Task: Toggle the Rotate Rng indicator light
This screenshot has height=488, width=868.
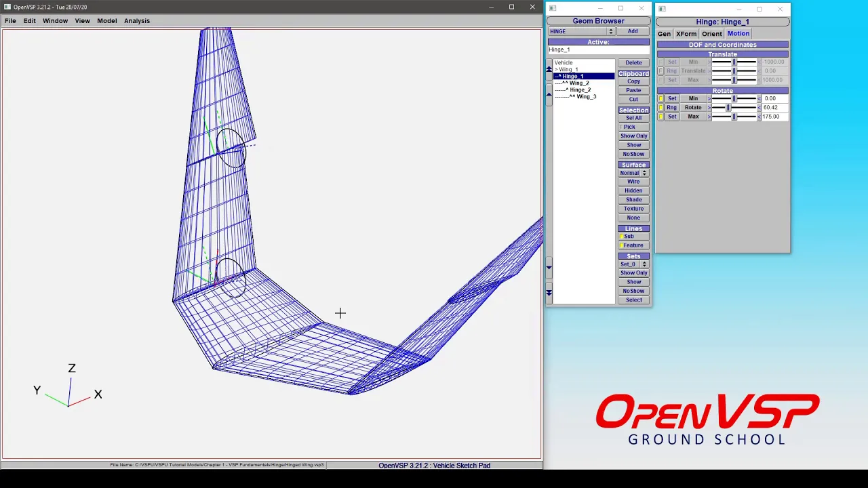Action: 660,108
